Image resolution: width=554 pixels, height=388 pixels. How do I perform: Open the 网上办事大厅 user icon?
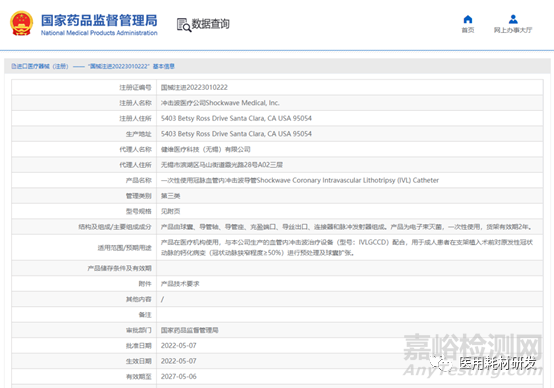[513, 19]
